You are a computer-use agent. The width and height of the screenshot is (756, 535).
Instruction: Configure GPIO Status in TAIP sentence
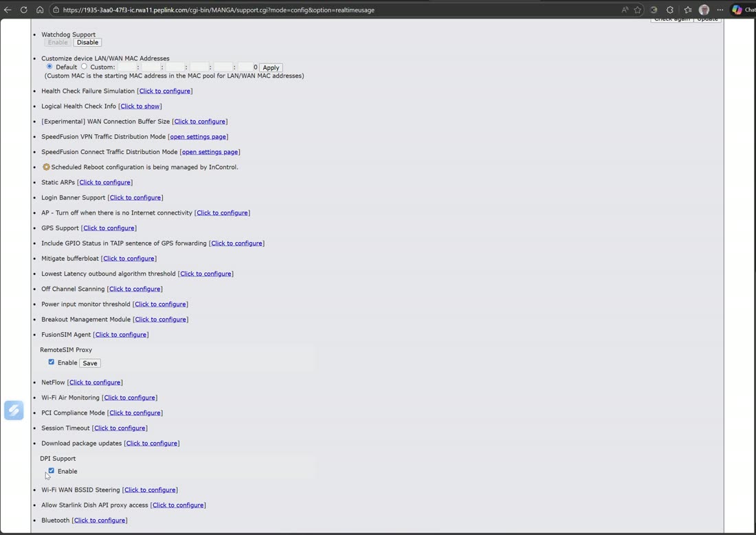(236, 243)
